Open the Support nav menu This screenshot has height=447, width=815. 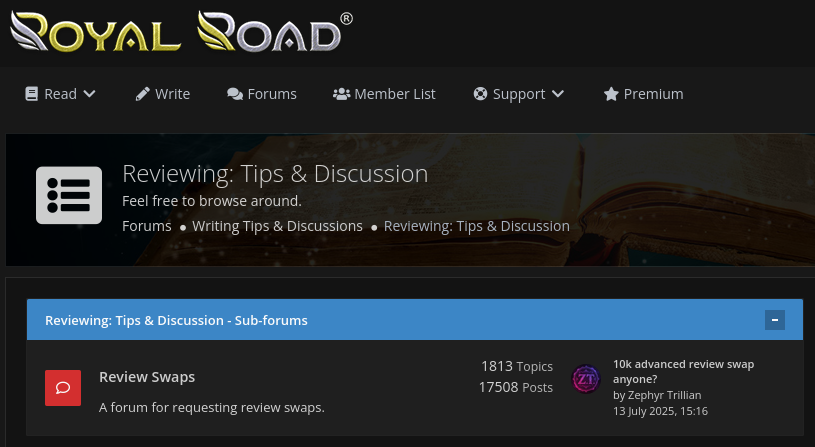tap(519, 94)
